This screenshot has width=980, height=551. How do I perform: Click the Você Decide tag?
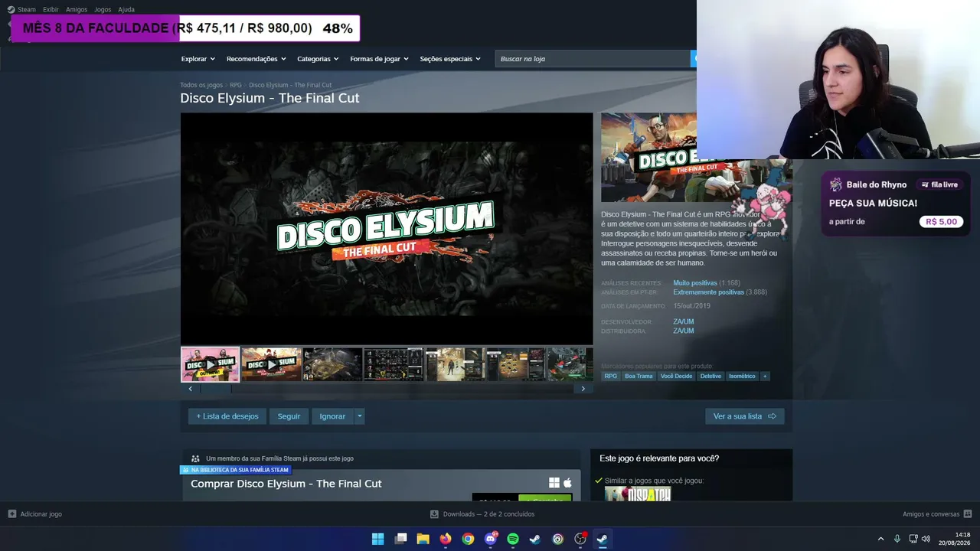(x=676, y=377)
